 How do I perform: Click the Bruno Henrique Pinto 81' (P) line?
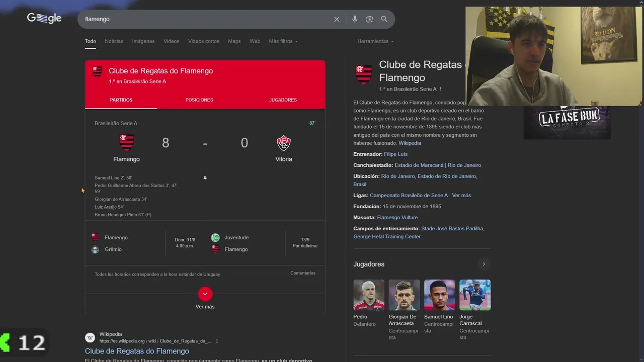(123, 215)
